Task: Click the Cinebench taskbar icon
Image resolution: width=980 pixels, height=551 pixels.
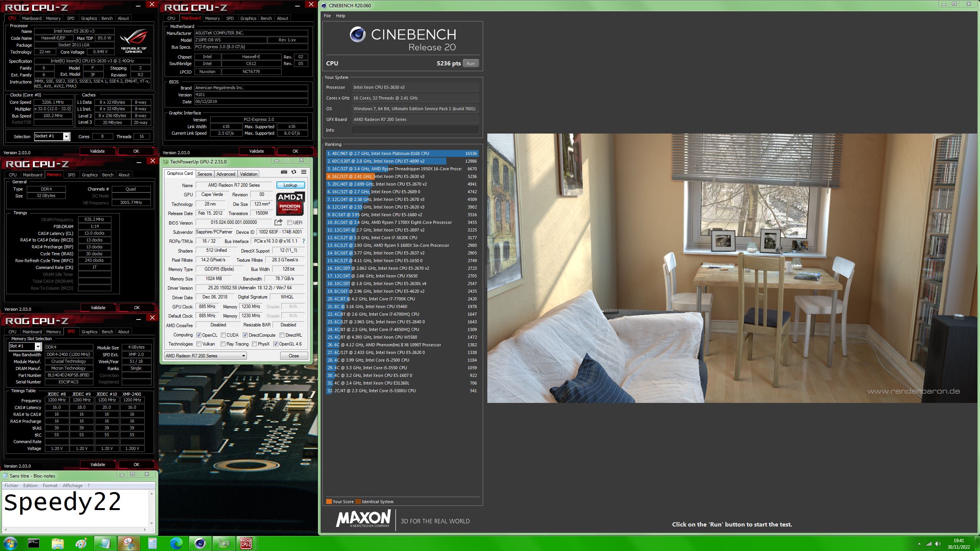Action: click(200, 543)
